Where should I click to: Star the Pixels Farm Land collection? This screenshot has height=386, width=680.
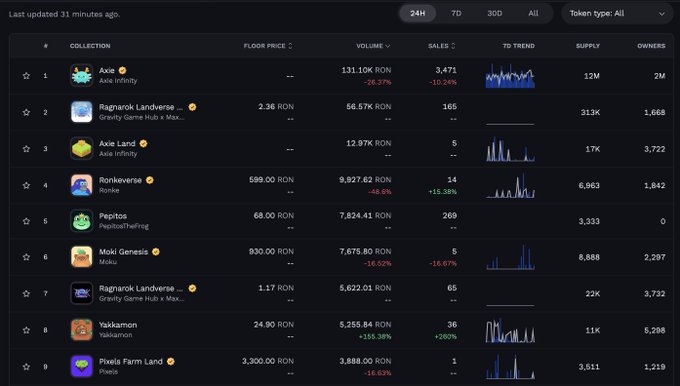coord(26,367)
